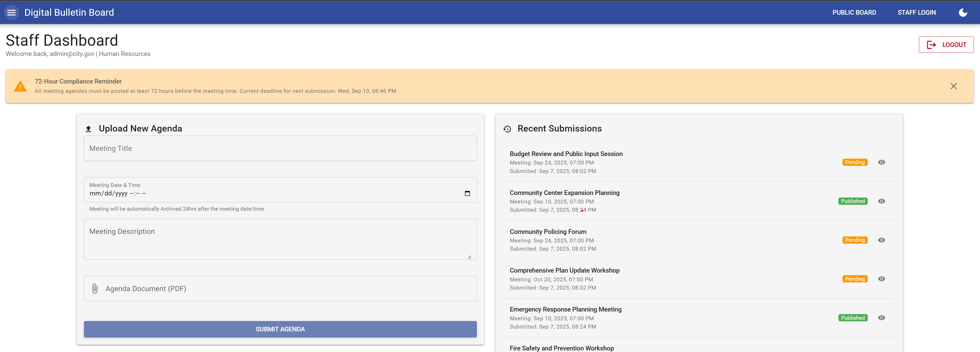The image size is (980, 352).
Task: Submit the agenda form
Action: point(280,329)
